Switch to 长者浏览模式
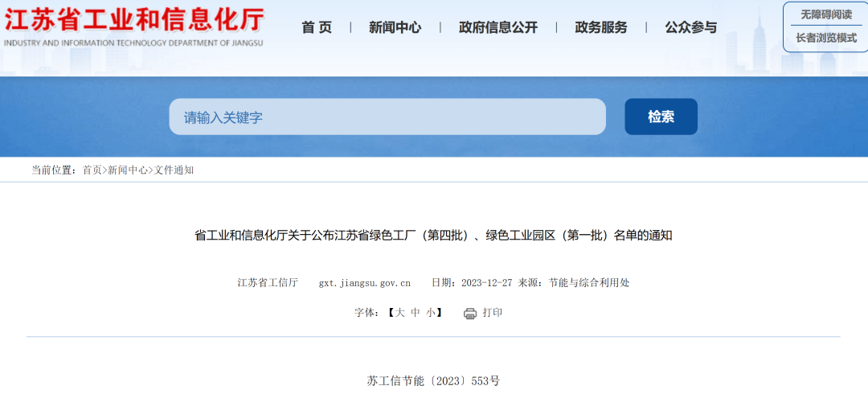The width and height of the screenshot is (868, 394). [x=826, y=39]
